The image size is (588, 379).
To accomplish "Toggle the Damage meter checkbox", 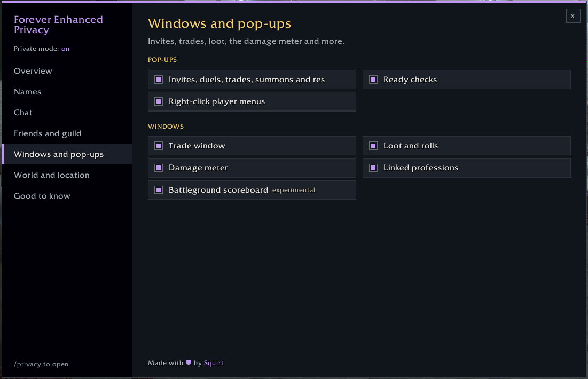I will 159,168.
